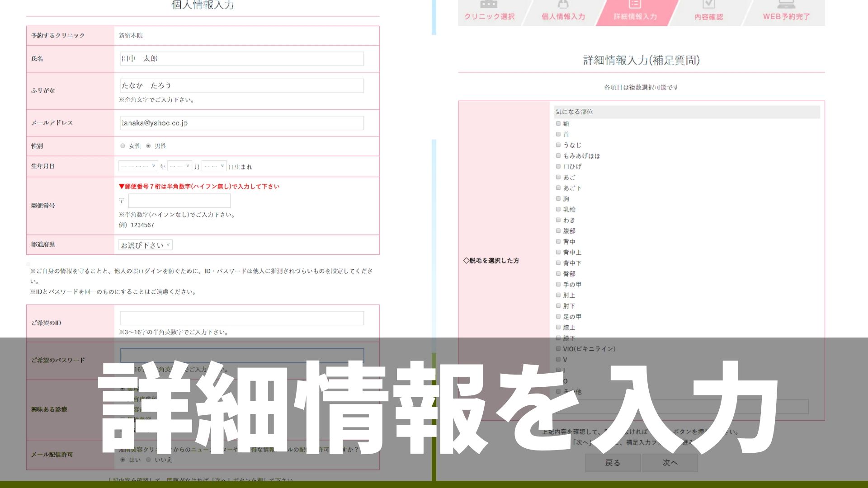Click the ふりがな input field

pos(242,86)
